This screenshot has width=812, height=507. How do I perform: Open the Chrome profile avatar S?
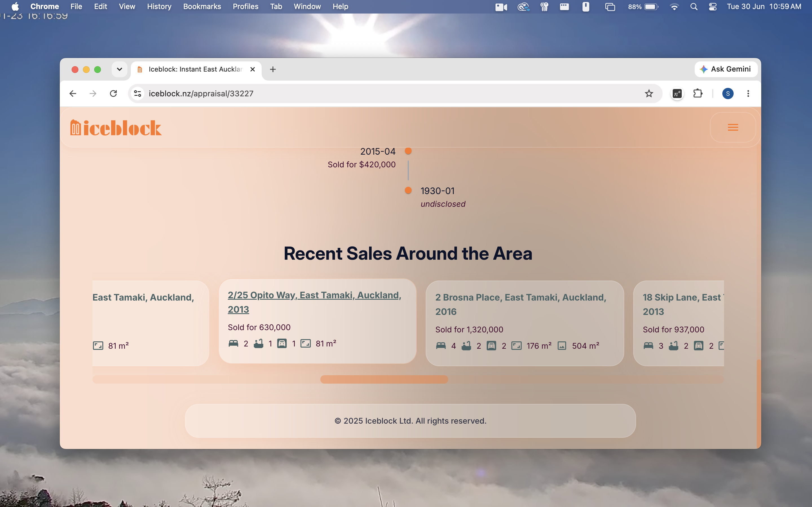(728, 94)
